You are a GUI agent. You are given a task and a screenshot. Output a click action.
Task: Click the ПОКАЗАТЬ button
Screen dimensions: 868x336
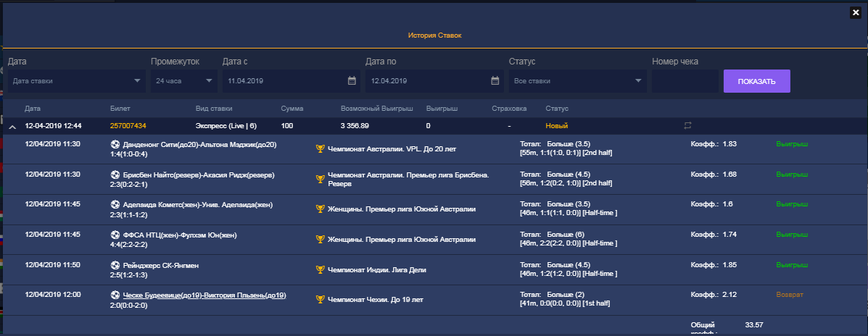(757, 81)
